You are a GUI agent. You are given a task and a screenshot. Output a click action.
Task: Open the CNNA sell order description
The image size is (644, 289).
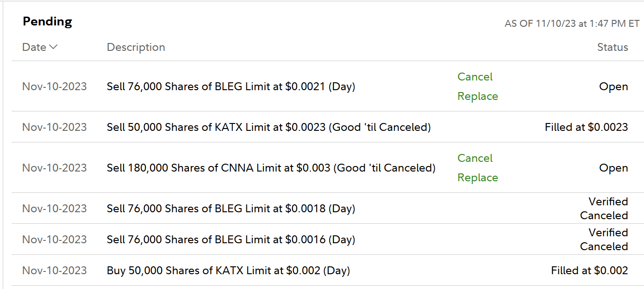pyautogui.click(x=271, y=168)
